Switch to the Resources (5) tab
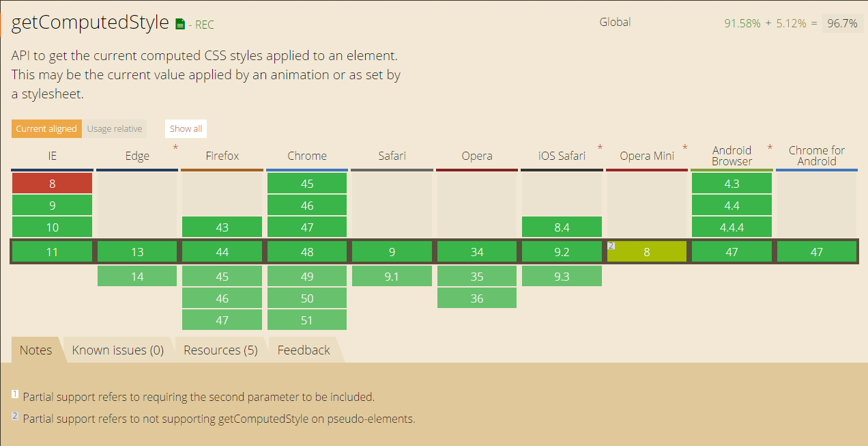868x446 pixels. [x=220, y=350]
